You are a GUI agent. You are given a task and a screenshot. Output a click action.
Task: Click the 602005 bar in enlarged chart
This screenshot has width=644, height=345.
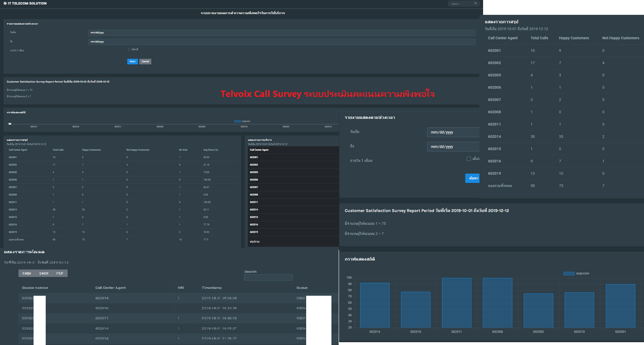pos(538,311)
